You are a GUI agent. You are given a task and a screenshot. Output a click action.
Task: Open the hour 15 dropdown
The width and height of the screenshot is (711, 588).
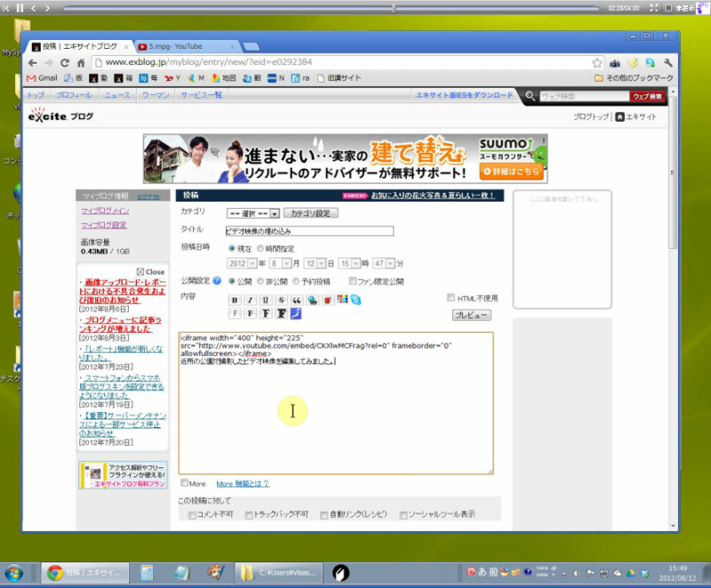coord(349,263)
